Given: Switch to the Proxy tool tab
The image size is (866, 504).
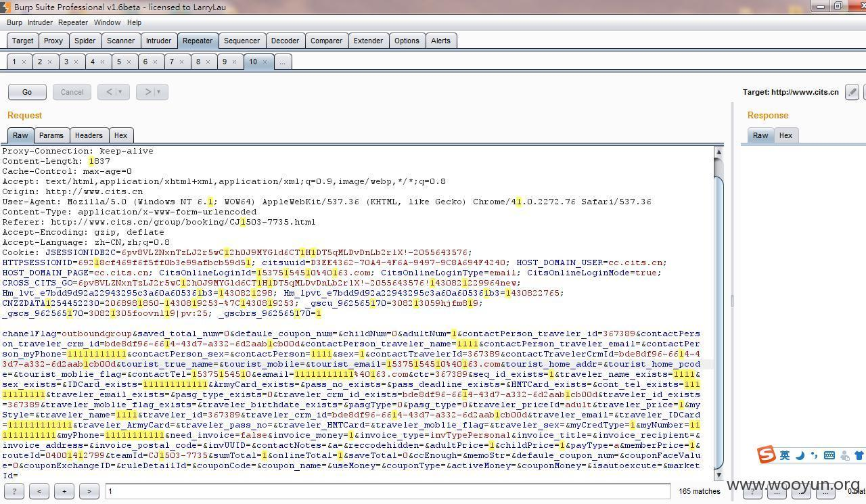Looking at the screenshot, I should 53,41.
